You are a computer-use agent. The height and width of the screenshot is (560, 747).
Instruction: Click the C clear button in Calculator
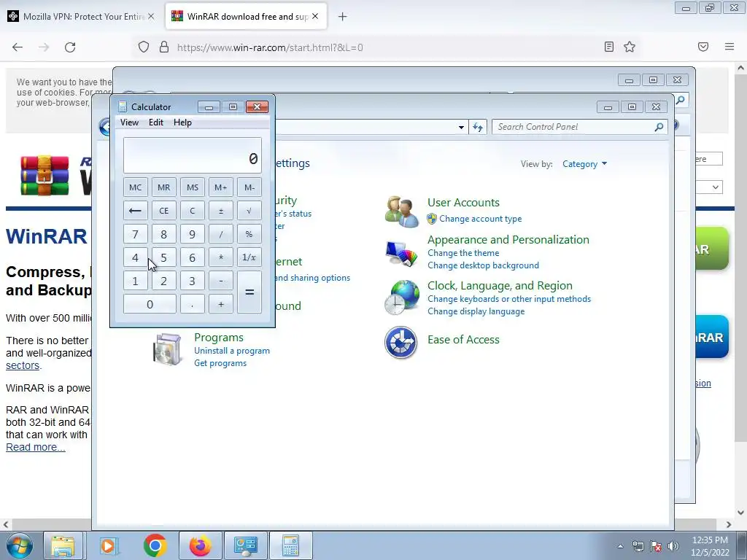[193, 211]
